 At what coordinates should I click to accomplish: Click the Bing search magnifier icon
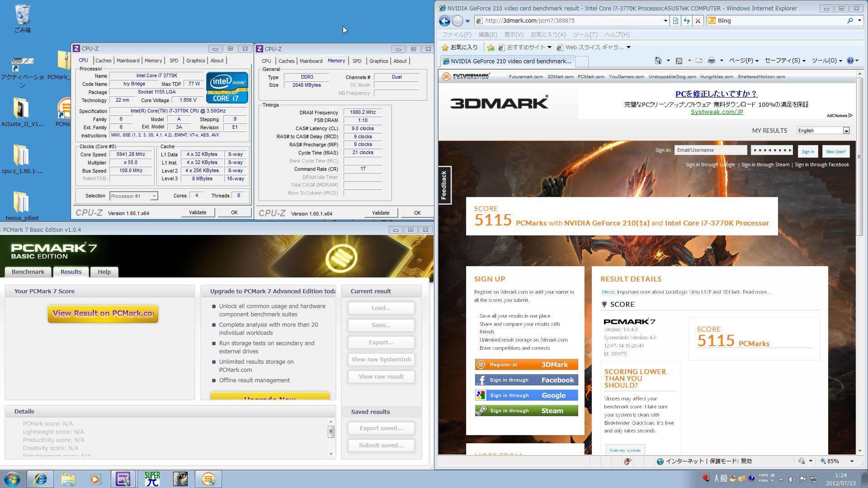[850, 20]
